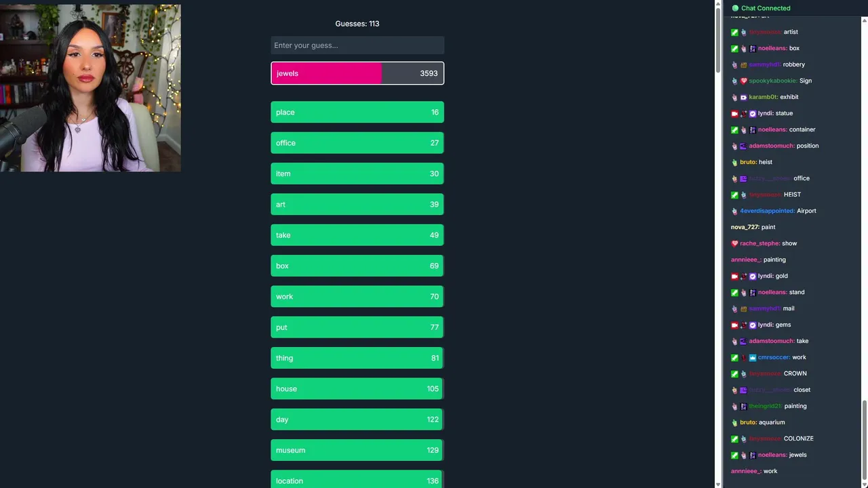Click the purple badge next to adamstoomuch's position message
The height and width of the screenshot is (488, 868).
coord(743,146)
